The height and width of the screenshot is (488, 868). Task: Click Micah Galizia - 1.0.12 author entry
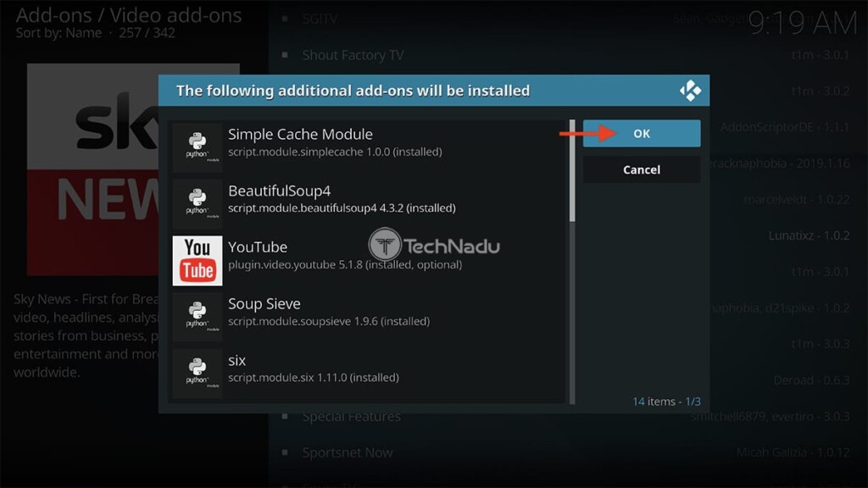[793, 452]
